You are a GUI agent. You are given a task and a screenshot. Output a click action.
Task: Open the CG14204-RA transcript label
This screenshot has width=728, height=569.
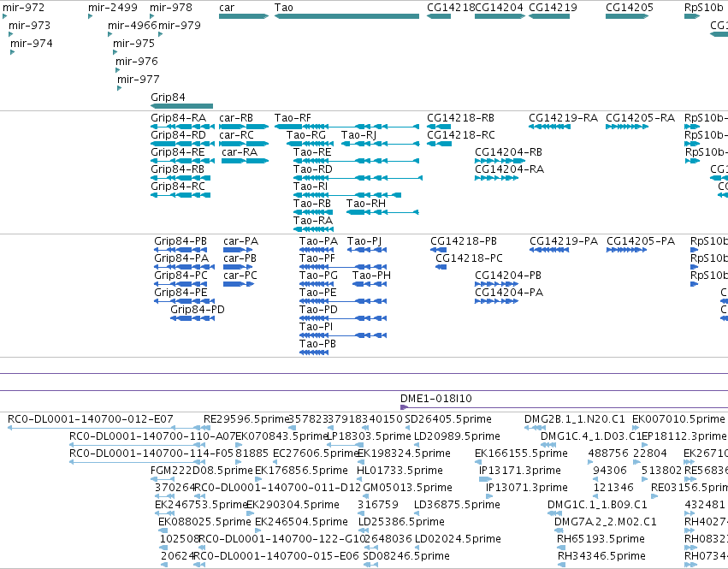(509, 169)
